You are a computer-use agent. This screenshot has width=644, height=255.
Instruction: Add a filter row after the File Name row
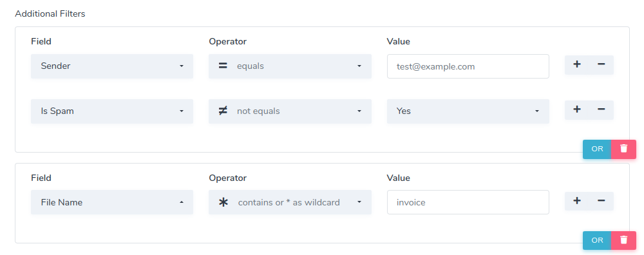click(x=576, y=201)
